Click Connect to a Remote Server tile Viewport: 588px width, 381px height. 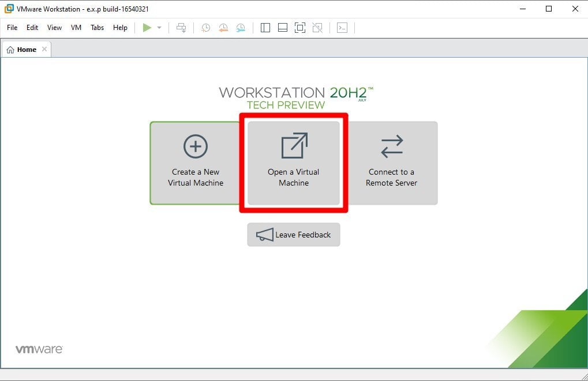[x=391, y=163]
